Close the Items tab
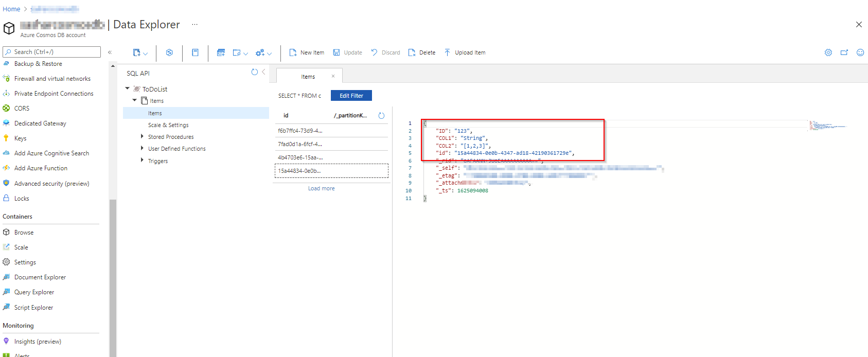Screen dimensions: 868x357 click(333, 76)
